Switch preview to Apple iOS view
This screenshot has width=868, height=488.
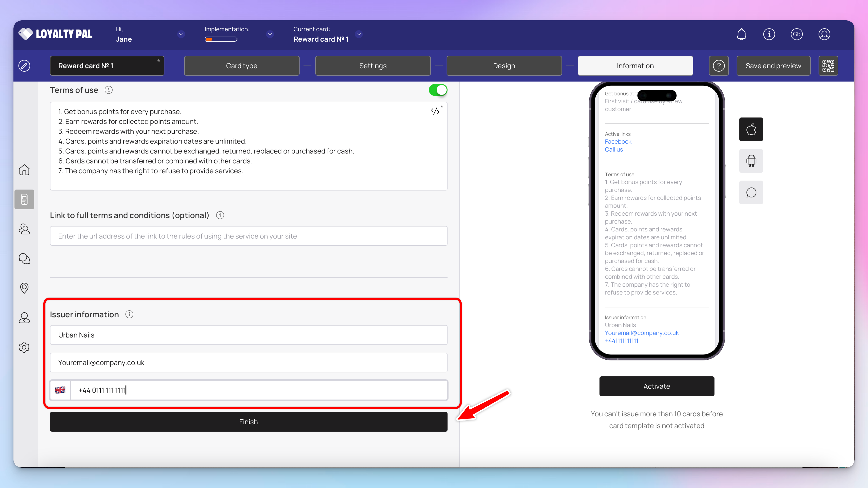pos(751,129)
